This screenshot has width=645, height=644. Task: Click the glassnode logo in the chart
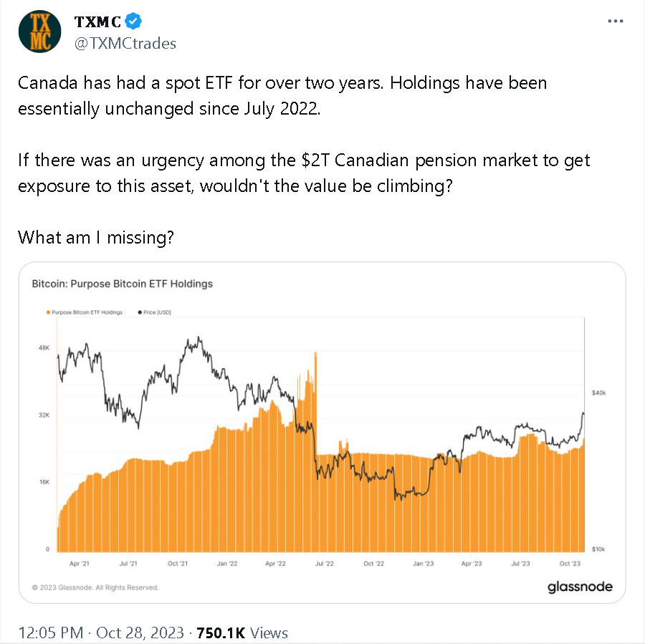tap(580, 587)
